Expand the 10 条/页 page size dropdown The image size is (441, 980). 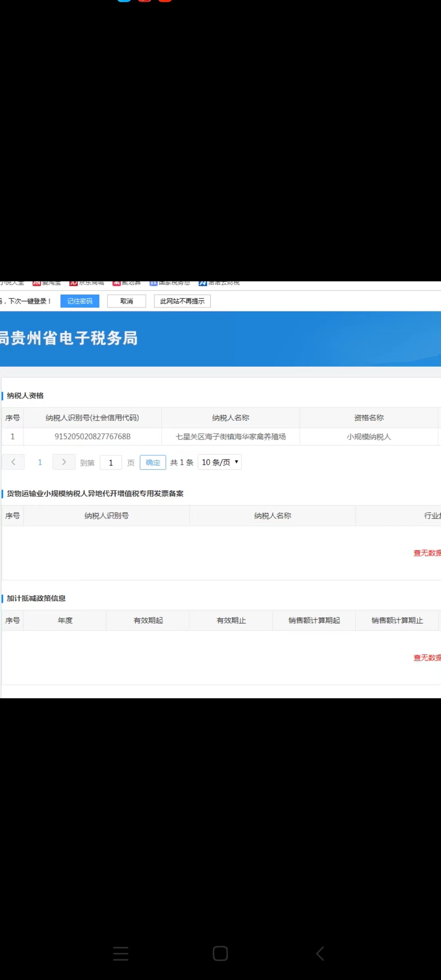point(220,462)
